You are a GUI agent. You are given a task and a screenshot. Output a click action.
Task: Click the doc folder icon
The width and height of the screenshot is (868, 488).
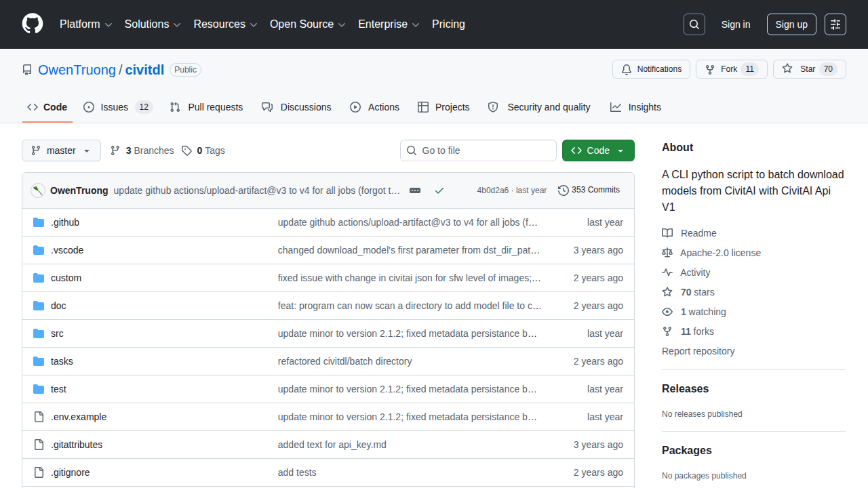click(39, 306)
